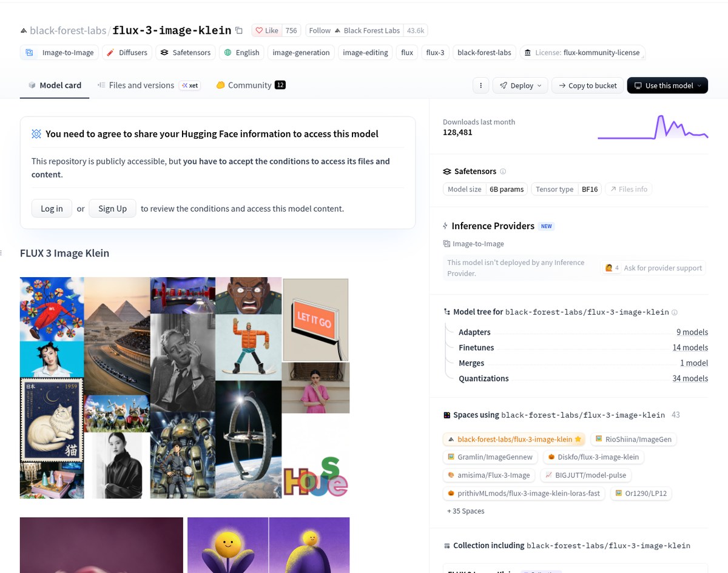
Task: Click Copy to bucket button
Action: (x=587, y=85)
